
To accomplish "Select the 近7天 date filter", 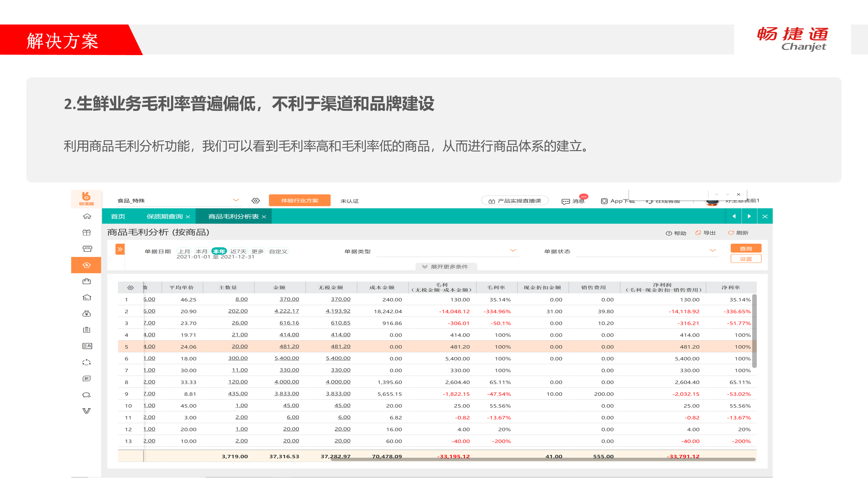I will (x=238, y=251).
